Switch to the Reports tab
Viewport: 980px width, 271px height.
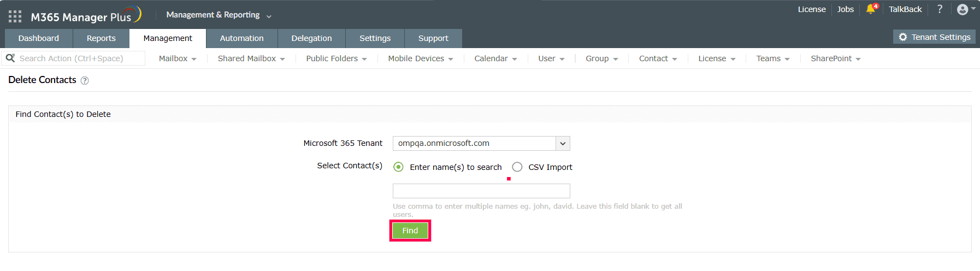101,38
